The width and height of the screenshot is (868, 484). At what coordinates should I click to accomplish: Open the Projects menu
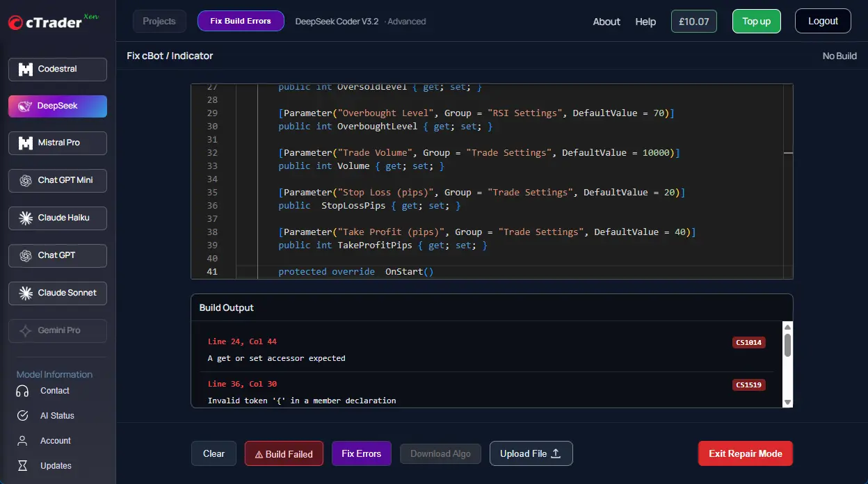click(x=159, y=21)
